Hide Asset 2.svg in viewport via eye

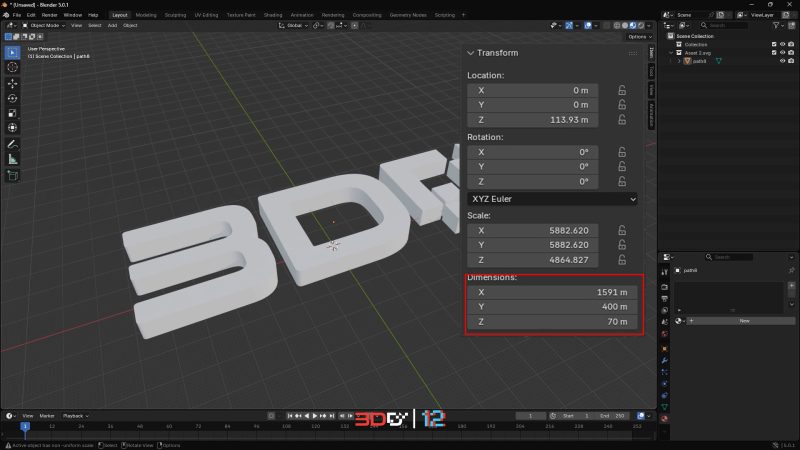pyautogui.click(x=782, y=53)
